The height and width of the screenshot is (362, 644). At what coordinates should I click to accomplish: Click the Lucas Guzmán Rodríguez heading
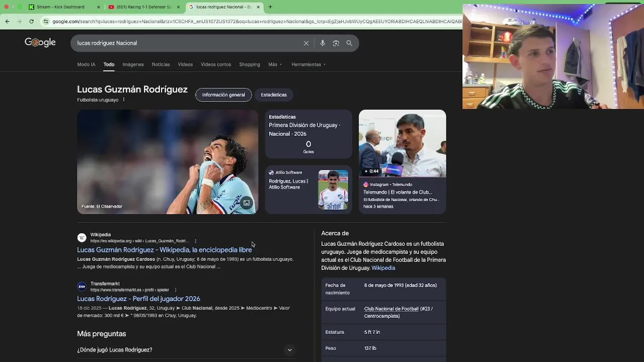(132, 89)
